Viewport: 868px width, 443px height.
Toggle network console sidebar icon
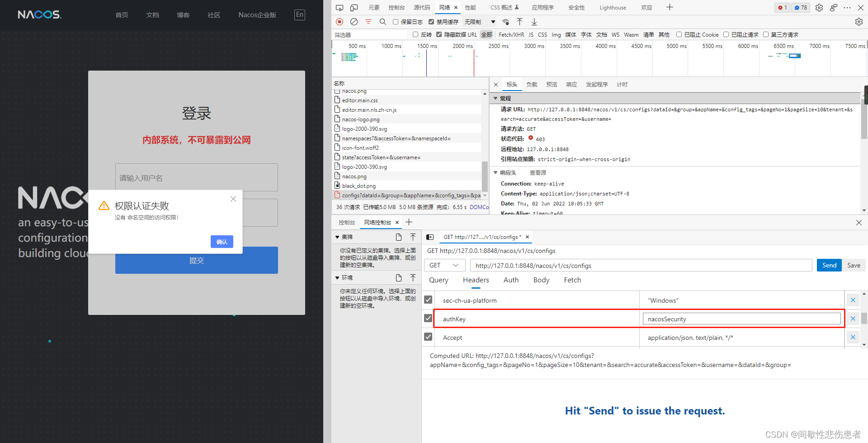[430, 237]
